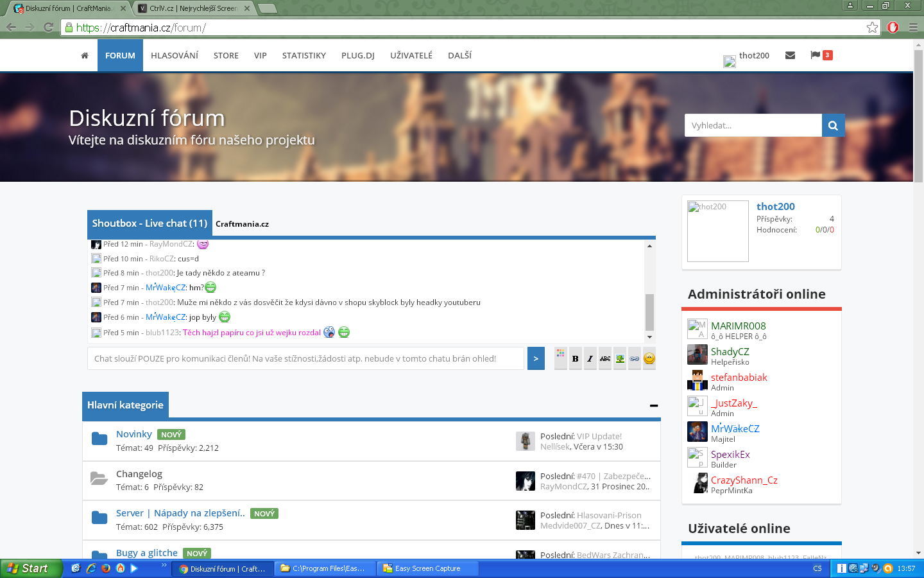Insert hyperlink via chain icon

[635, 358]
